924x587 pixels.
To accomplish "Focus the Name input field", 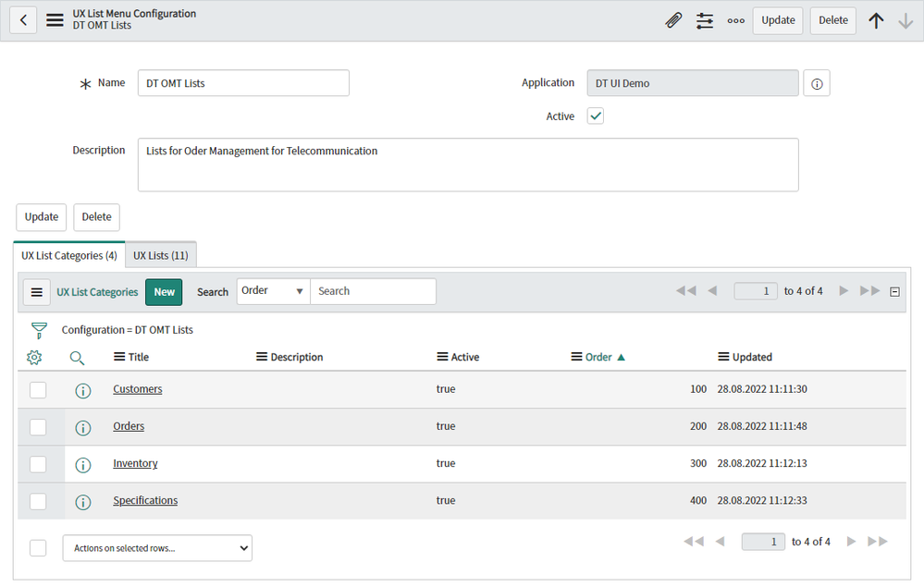I will (243, 83).
